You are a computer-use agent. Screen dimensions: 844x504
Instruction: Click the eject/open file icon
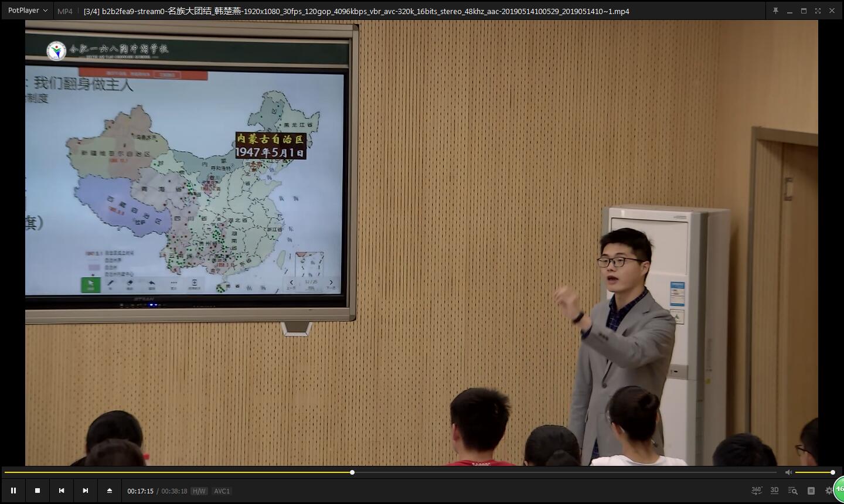(x=109, y=491)
